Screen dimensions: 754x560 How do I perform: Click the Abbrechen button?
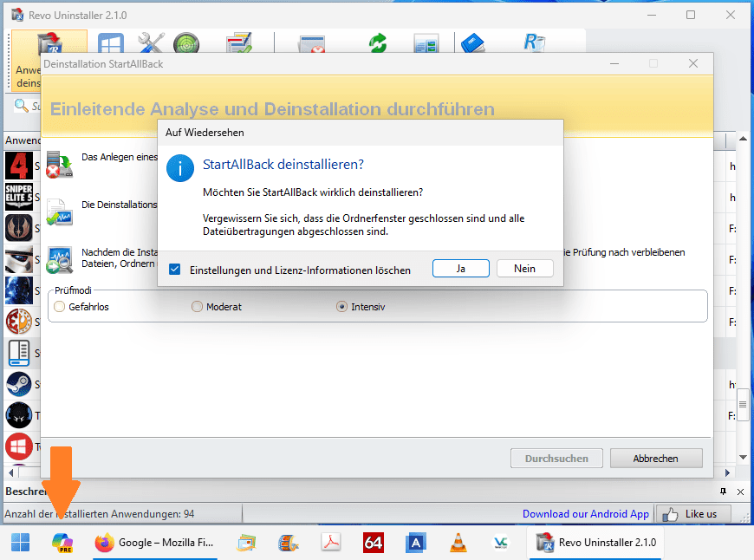tap(656, 459)
